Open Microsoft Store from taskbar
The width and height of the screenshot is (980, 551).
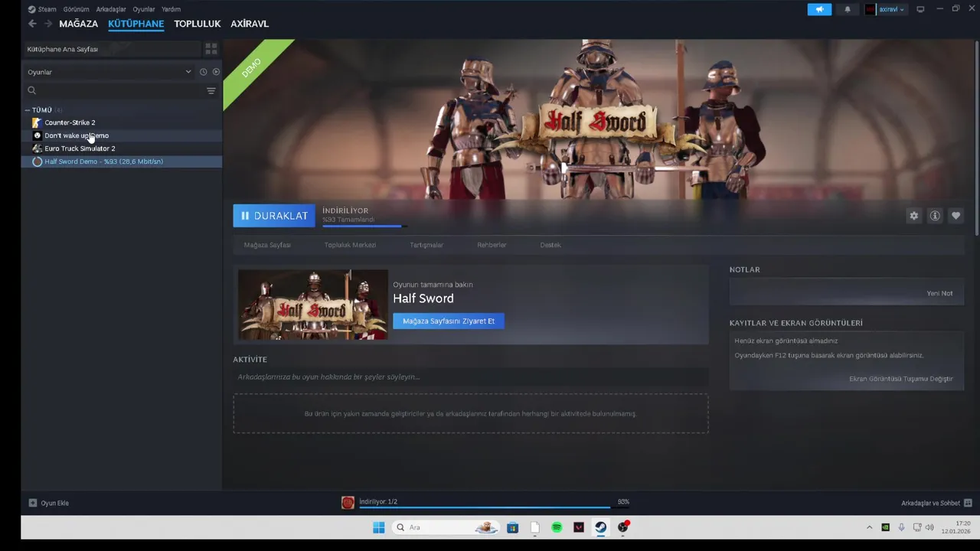[512, 527]
